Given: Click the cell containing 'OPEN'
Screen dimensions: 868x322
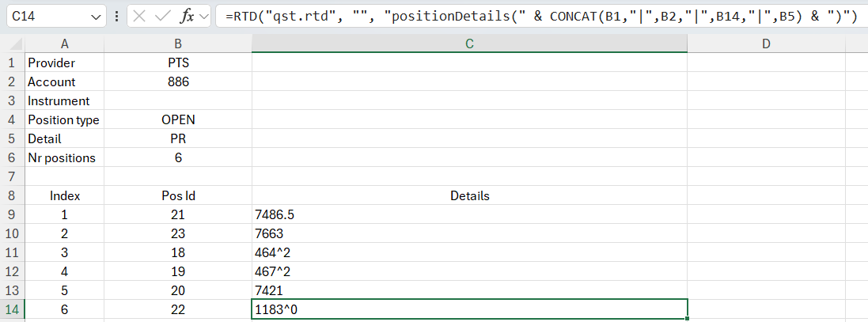Looking at the screenshot, I should pyautogui.click(x=178, y=119).
